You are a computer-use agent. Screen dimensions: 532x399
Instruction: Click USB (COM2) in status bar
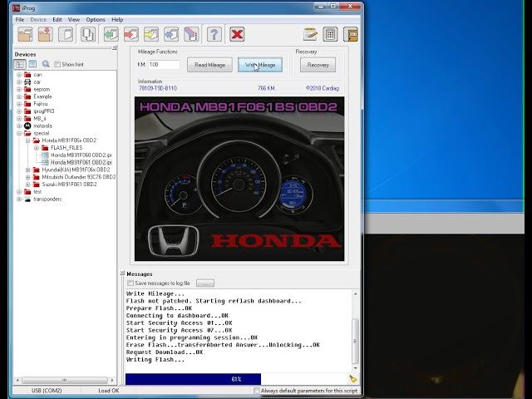(x=47, y=391)
